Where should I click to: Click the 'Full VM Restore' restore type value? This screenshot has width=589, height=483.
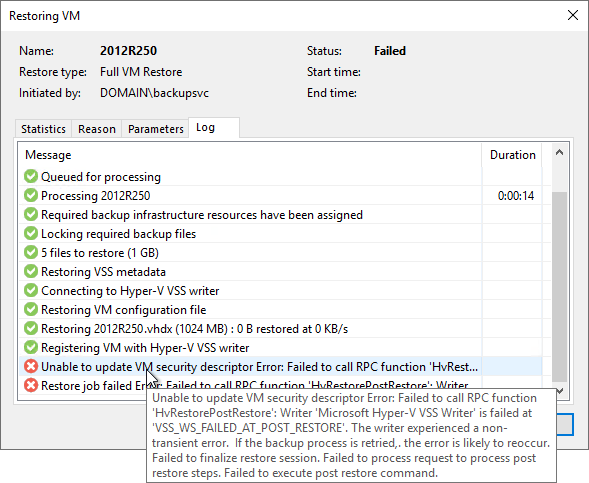coord(141,72)
